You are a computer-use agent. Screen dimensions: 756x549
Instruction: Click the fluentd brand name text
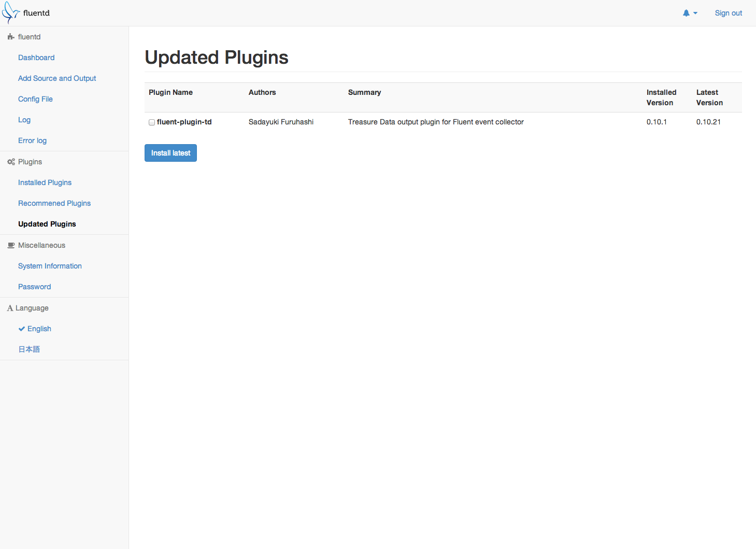coord(36,13)
